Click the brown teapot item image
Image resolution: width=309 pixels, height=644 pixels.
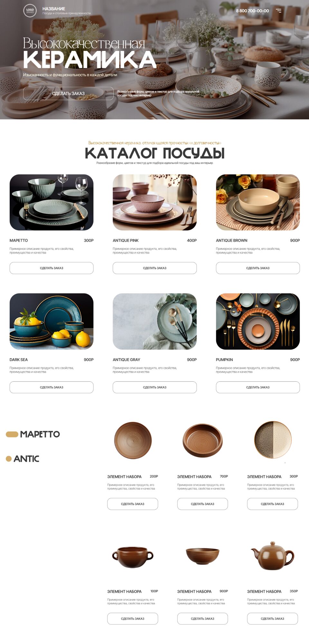pos(272,556)
